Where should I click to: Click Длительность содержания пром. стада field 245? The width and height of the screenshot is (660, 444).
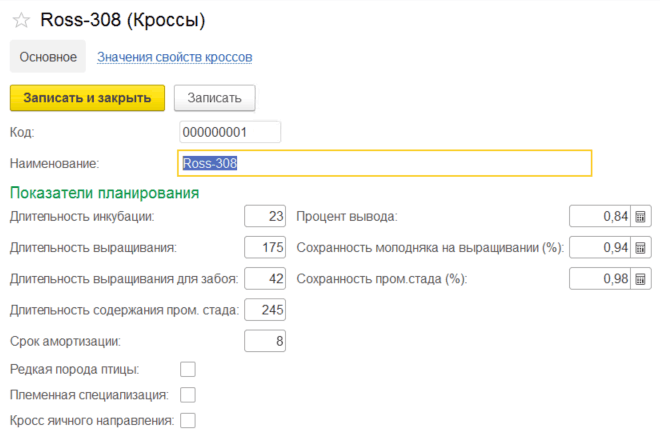click(265, 310)
